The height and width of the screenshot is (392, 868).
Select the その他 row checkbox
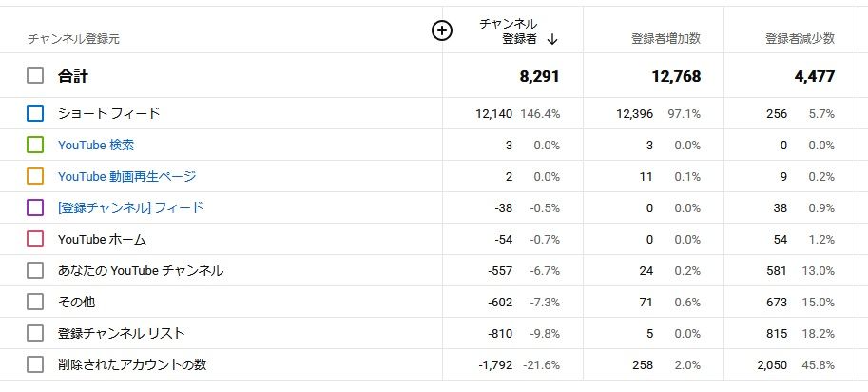[x=35, y=302]
